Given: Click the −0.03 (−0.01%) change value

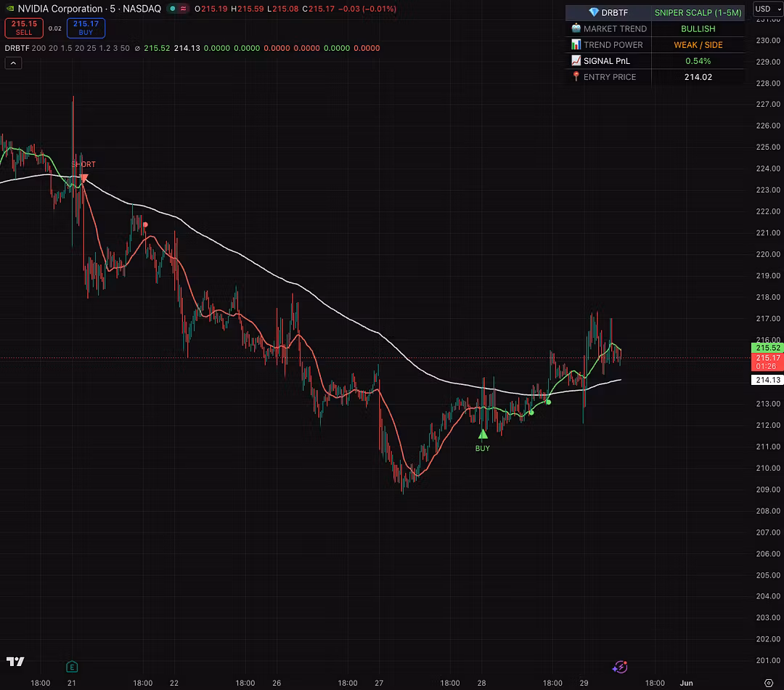Looking at the screenshot, I should (x=368, y=9).
